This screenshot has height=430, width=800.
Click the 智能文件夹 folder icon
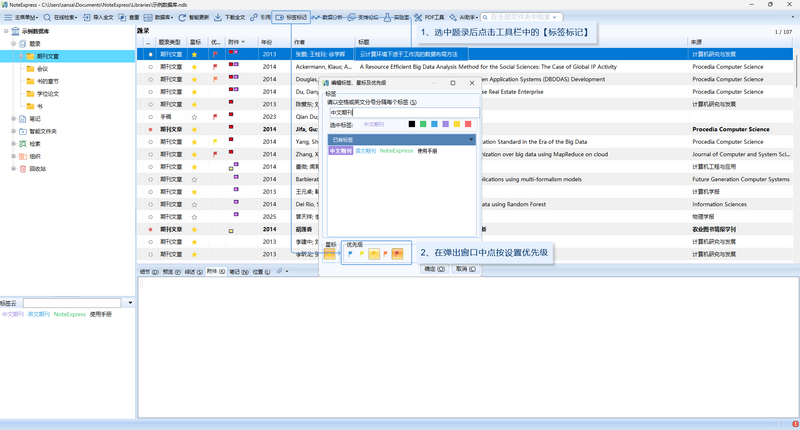coord(23,131)
